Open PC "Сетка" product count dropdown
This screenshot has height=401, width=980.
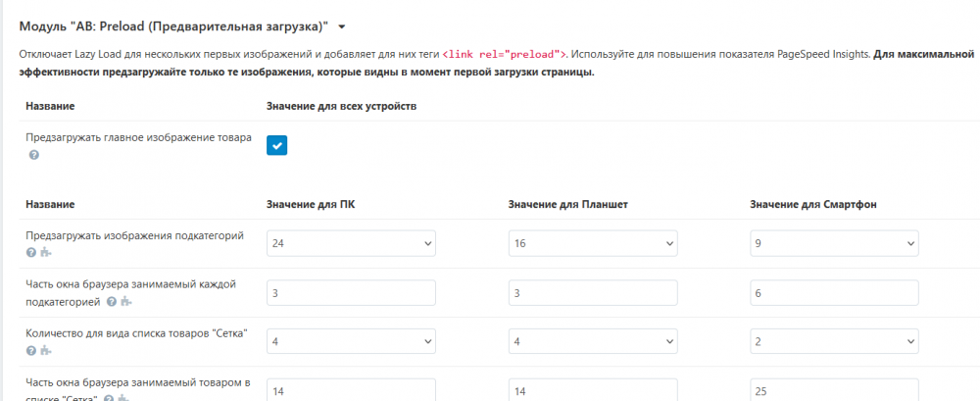(351, 341)
